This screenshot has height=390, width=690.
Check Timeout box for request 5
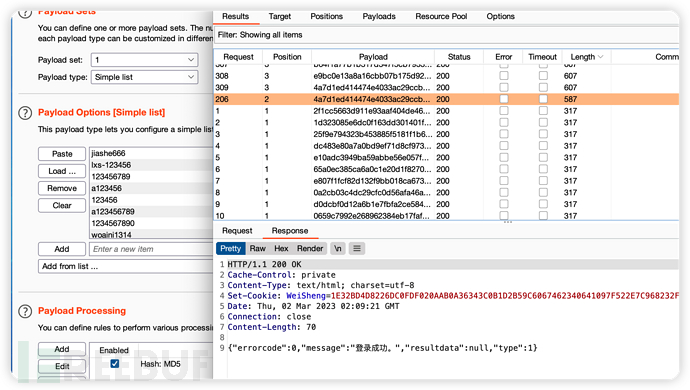[x=543, y=158]
